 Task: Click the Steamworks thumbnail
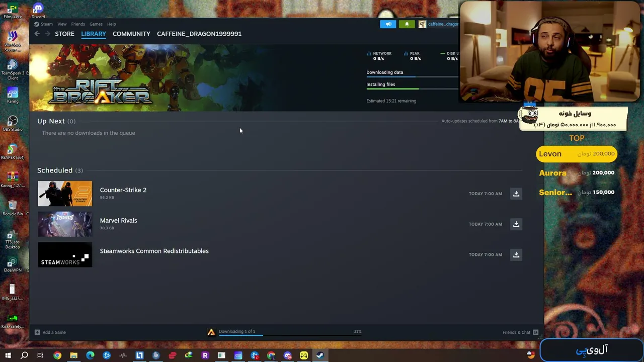(x=65, y=255)
